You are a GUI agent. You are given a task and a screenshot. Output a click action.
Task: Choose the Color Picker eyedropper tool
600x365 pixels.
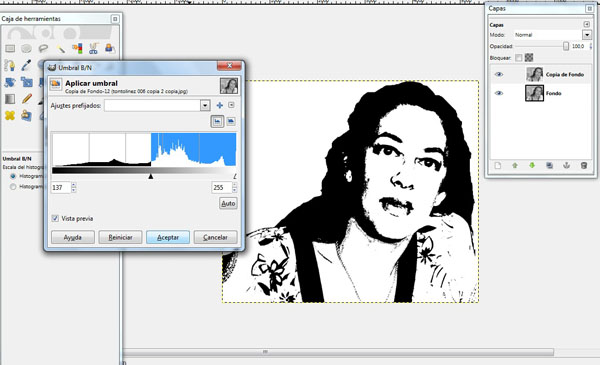pyautogui.click(x=26, y=65)
